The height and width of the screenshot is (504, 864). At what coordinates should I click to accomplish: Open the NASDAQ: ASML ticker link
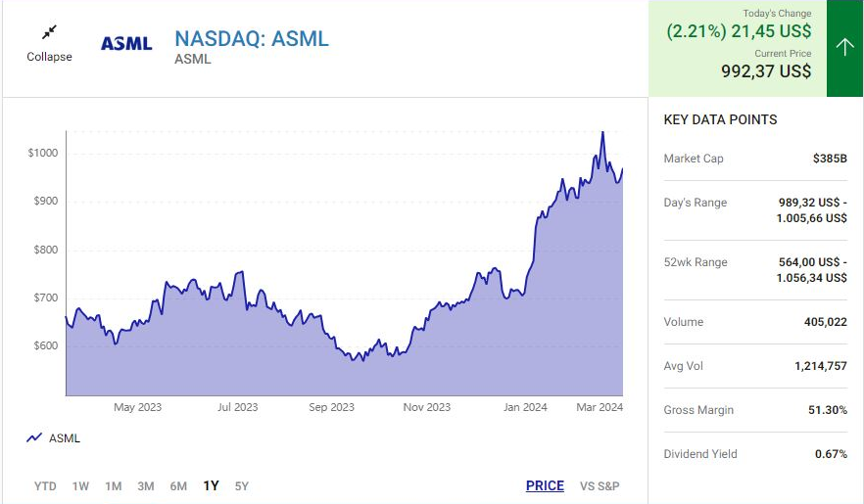point(252,39)
